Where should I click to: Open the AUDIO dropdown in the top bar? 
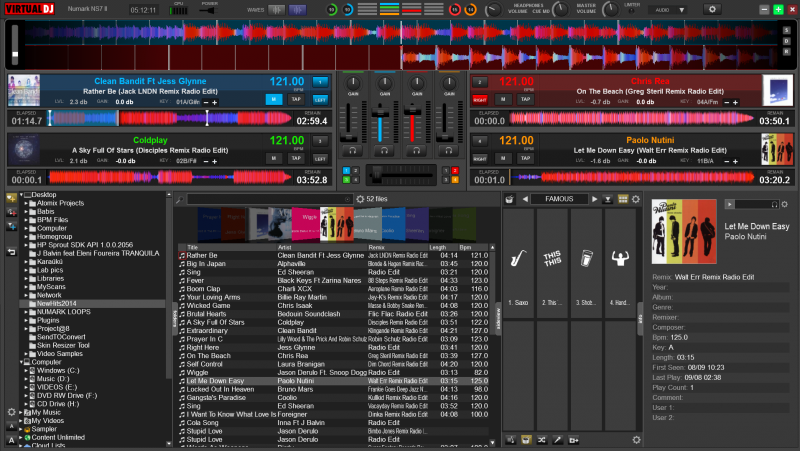point(666,9)
